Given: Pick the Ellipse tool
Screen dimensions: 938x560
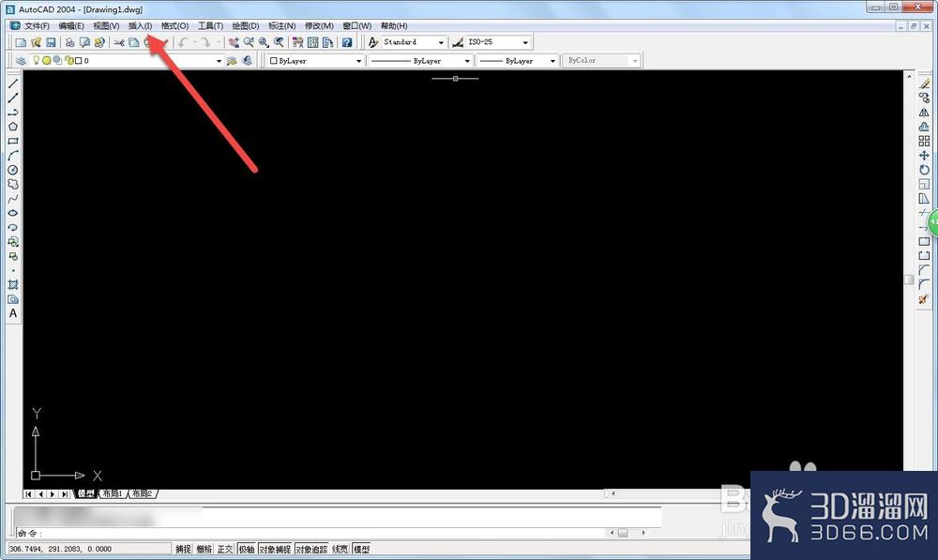Looking at the screenshot, I should pyautogui.click(x=12, y=213).
